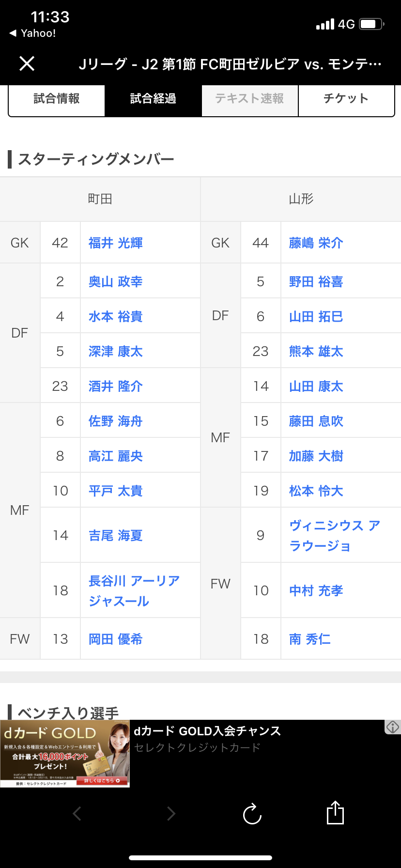Open dカード GOLD入会チャンス ad title
Image resolution: width=401 pixels, height=868 pixels.
tap(207, 731)
